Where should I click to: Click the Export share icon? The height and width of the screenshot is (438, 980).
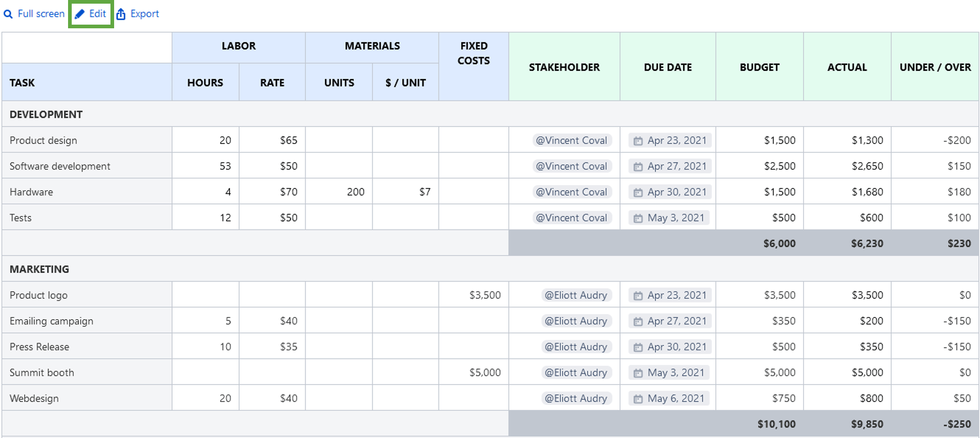[x=121, y=14]
